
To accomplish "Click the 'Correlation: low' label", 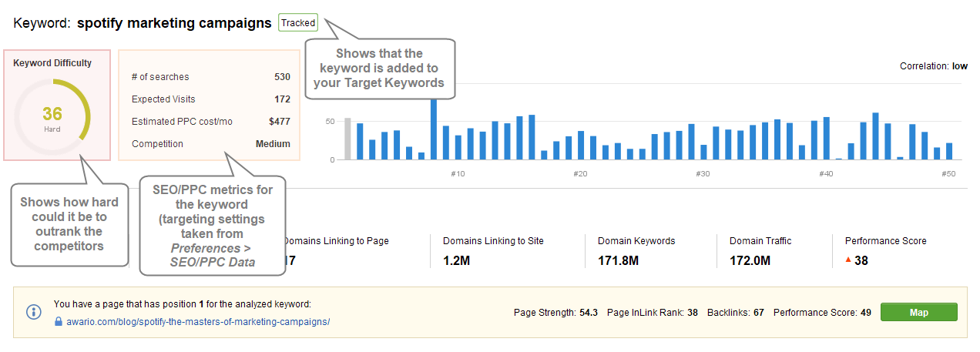I will [x=934, y=66].
